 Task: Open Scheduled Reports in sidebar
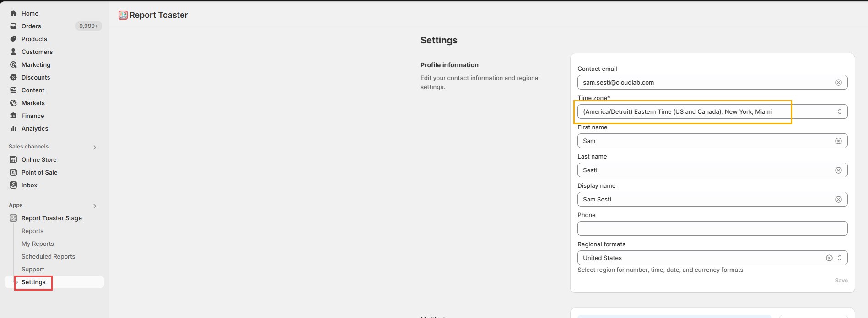pos(48,257)
